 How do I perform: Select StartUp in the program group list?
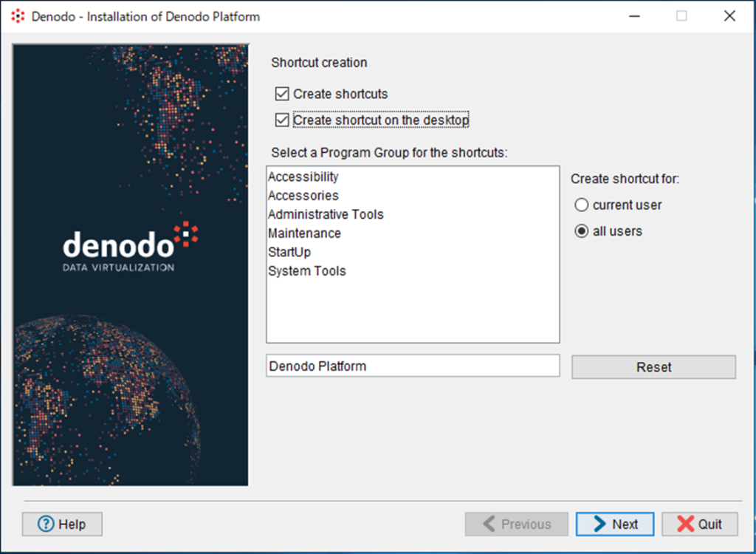point(289,252)
